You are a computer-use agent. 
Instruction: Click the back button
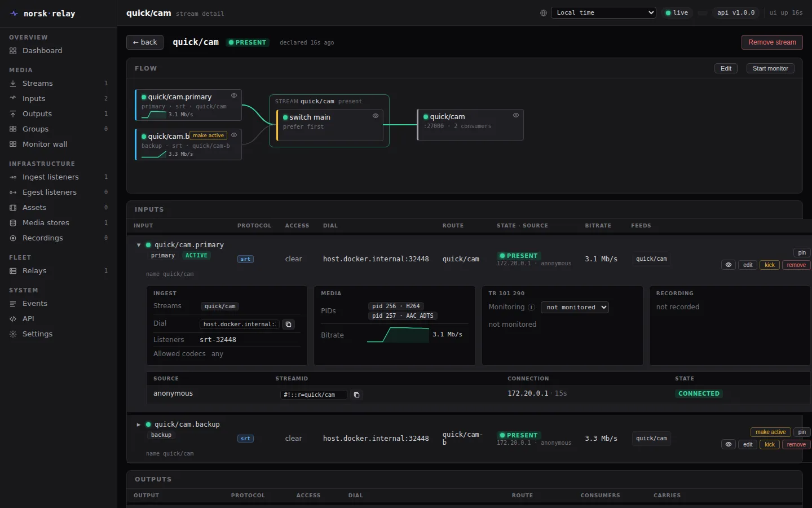(145, 42)
